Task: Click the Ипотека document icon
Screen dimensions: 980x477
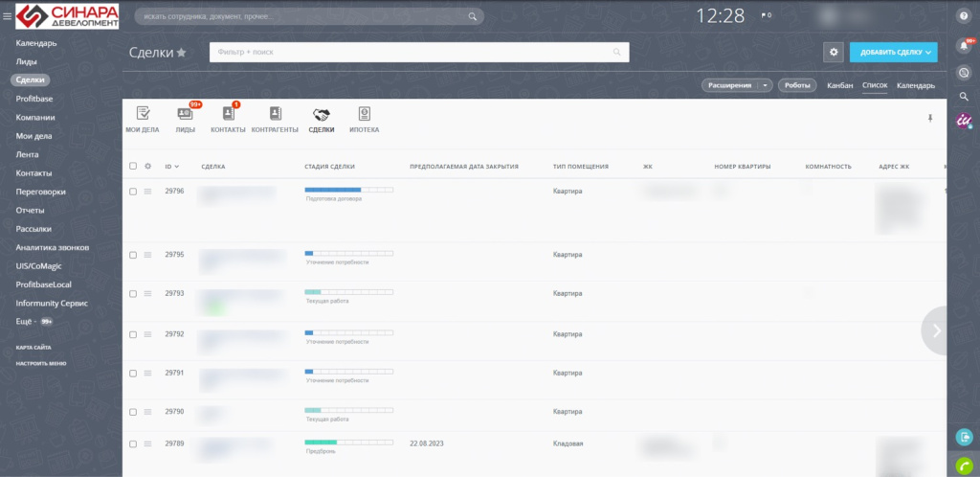Action: click(x=365, y=113)
